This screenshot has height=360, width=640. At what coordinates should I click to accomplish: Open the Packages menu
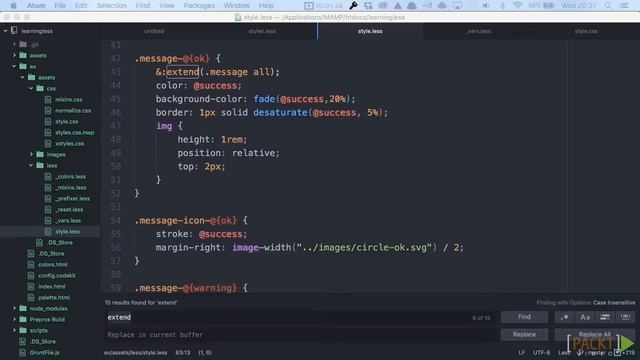coord(199,6)
